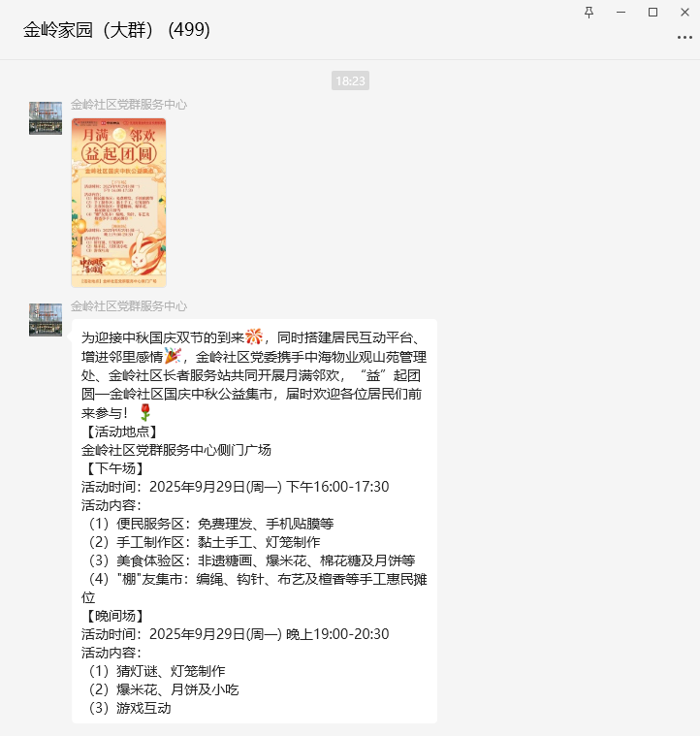This screenshot has width=700, height=736.
Task: Click the evening time 19:00-20:30 line
Action: point(235,634)
